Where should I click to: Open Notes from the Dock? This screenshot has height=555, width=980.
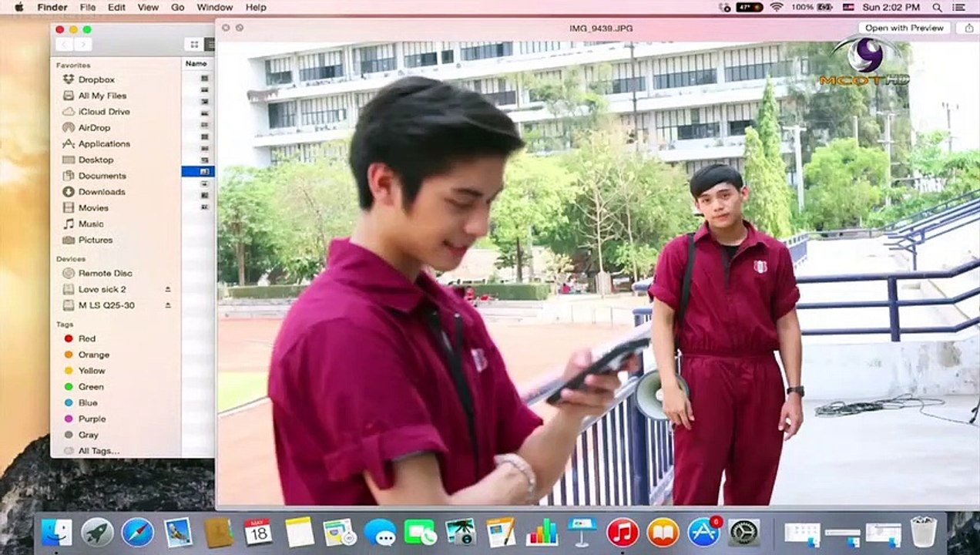[x=299, y=532]
